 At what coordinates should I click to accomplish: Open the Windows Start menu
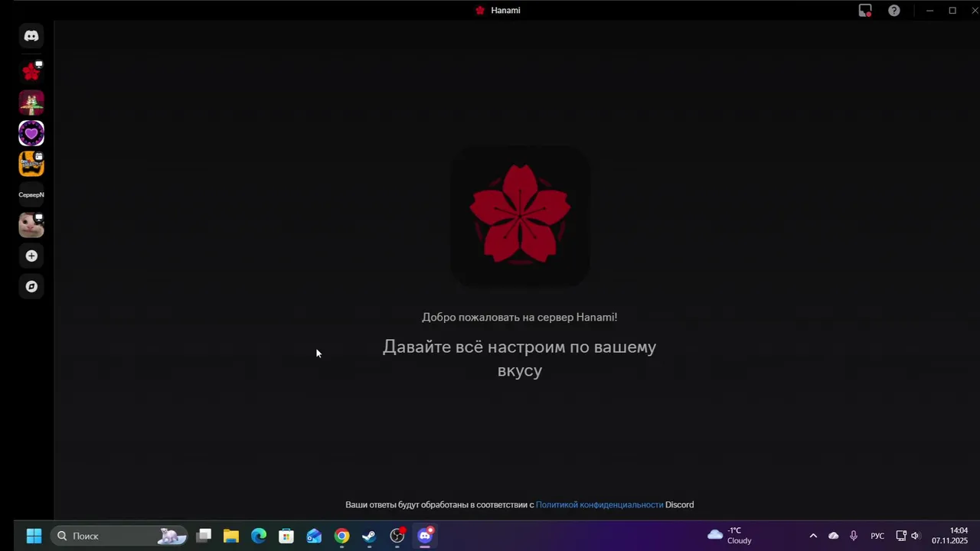(34, 536)
